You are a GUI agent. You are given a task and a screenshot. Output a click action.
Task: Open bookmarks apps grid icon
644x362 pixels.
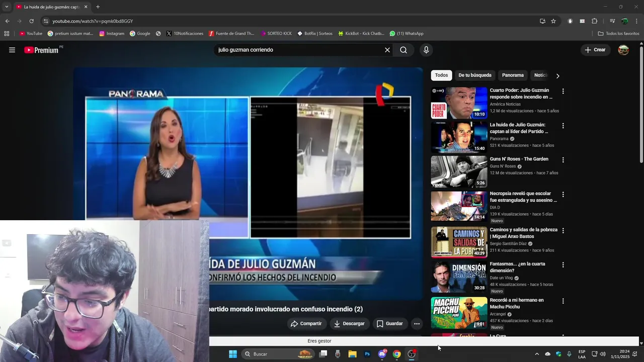click(7, 34)
